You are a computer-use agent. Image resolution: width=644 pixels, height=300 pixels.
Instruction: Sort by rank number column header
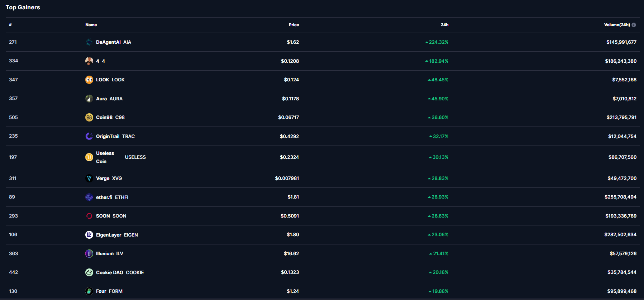coord(10,25)
